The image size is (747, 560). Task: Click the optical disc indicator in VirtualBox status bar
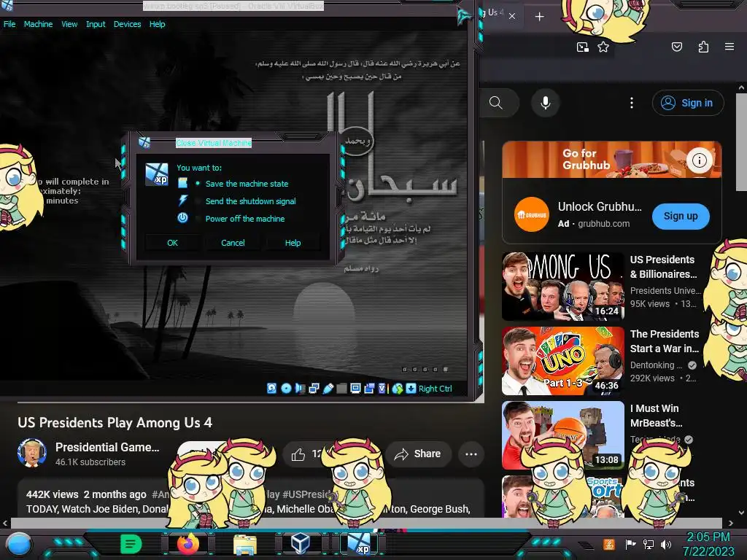[286, 389]
